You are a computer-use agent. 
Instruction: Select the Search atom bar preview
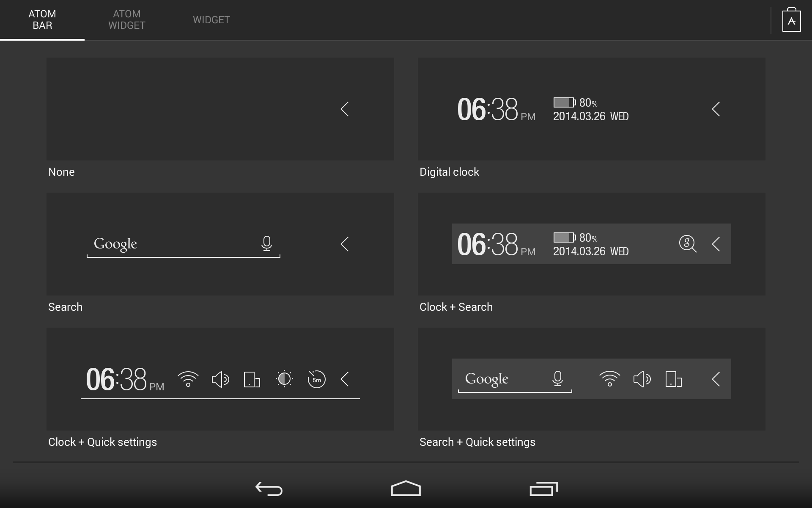tap(220, 244)
